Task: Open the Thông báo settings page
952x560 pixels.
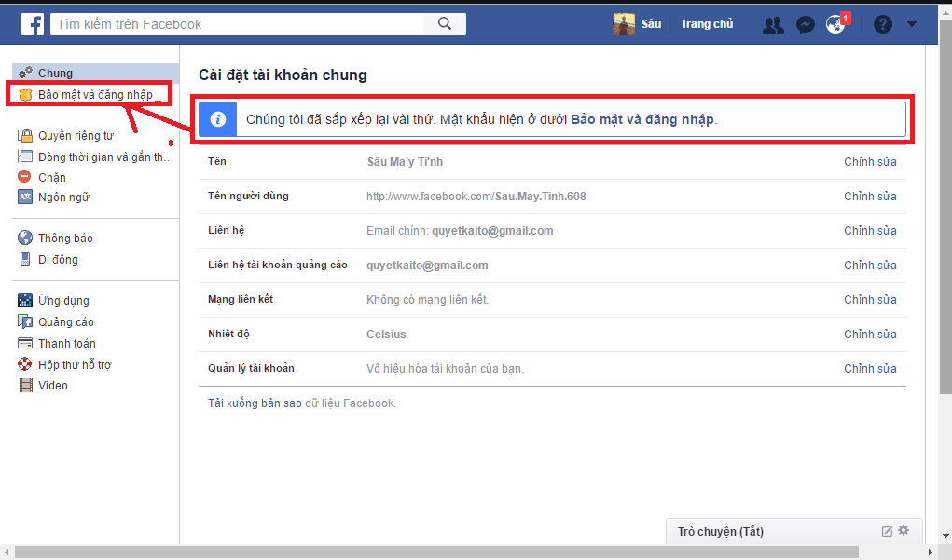Action: tap(65, 238)
